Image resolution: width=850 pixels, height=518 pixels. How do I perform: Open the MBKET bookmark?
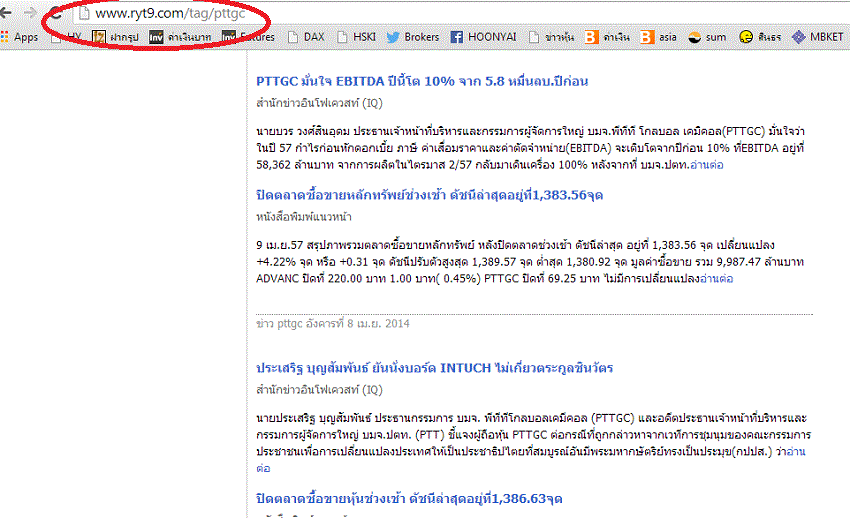pos(818,37)
